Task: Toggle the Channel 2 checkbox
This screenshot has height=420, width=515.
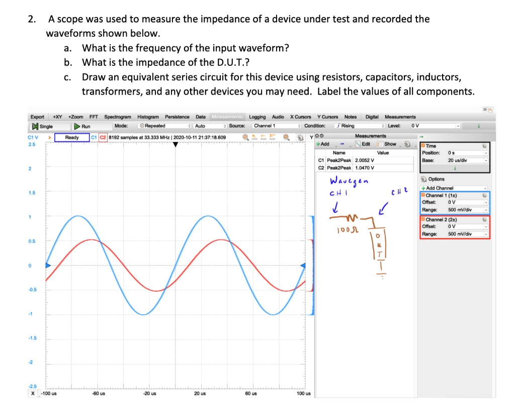Action: [422, 220]
